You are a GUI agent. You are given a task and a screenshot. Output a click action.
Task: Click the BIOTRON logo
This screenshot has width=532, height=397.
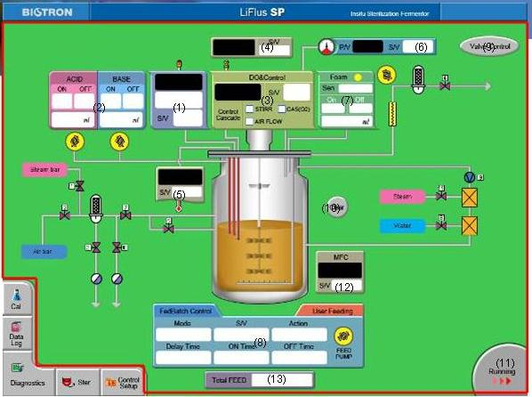(47, 12)
